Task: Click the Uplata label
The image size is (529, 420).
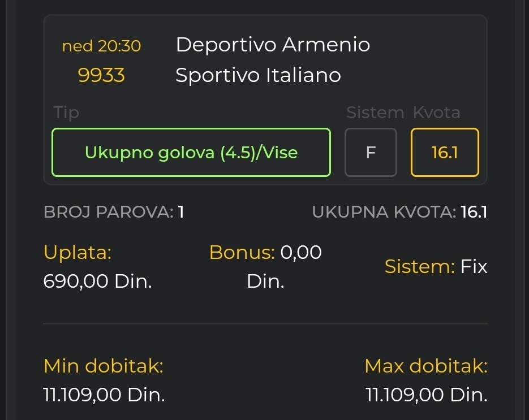Action: click(x=78, y=252)
